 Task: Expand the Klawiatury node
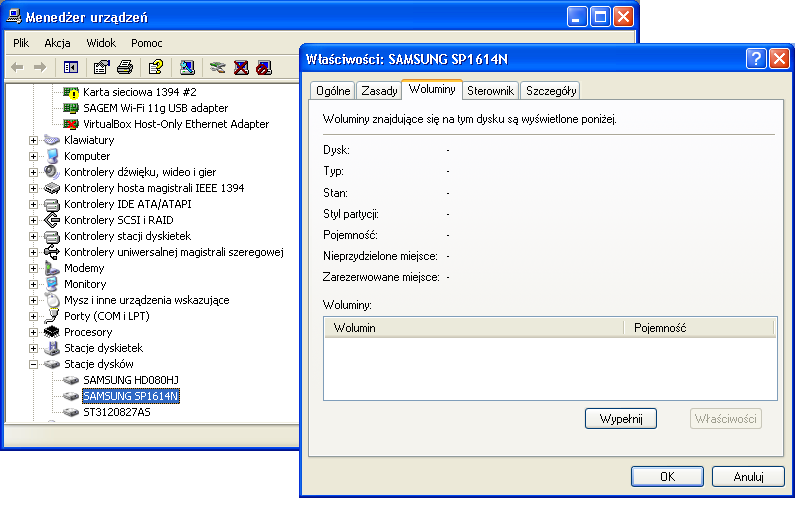coord(33,140)
